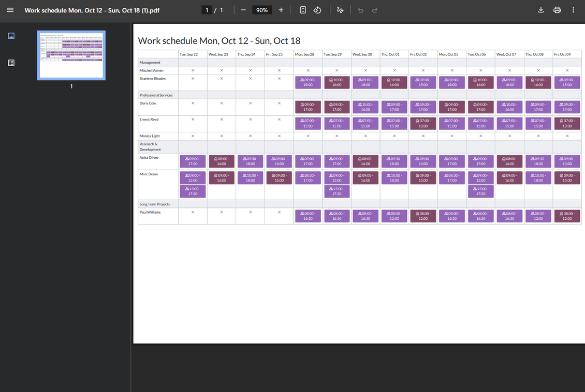The width and height of the screenshot is (585, 392).
Task: Click the Management section header
Action: coord(150,63)
